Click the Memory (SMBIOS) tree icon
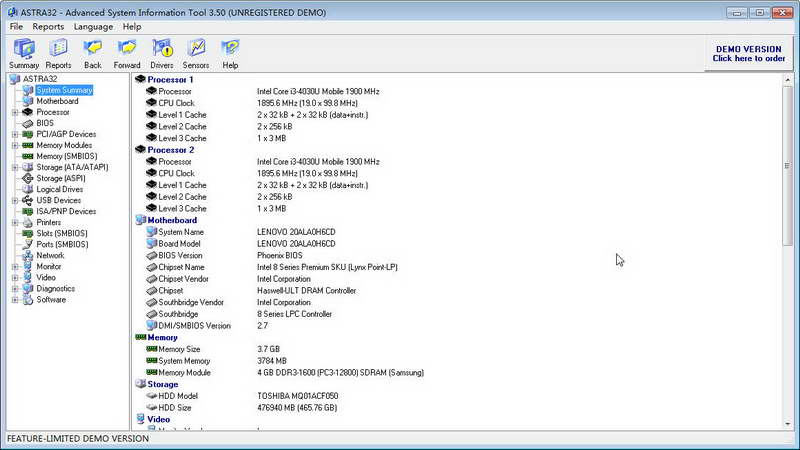The width and height of the screenshot is (800, 450). pos(28,156)
